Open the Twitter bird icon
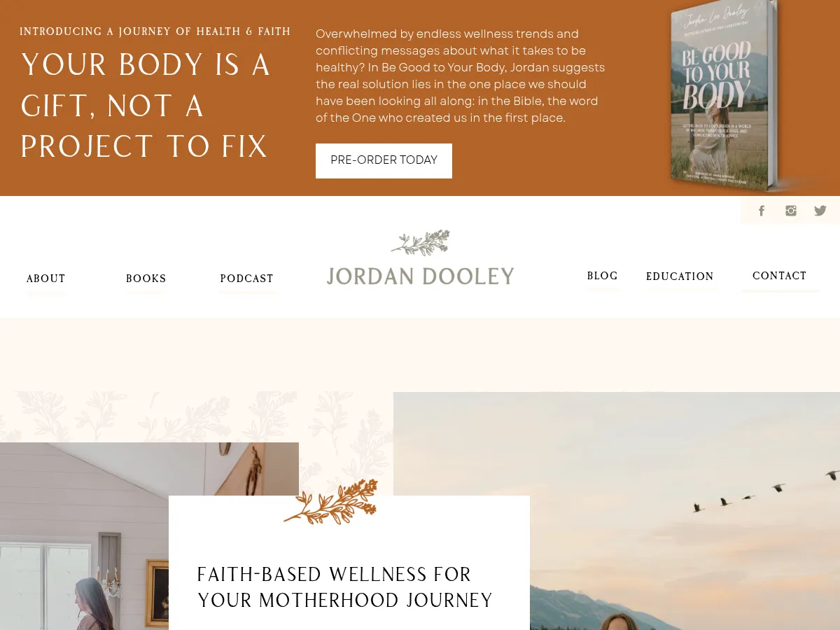The image size is (840, 630). tap(820, 211)
